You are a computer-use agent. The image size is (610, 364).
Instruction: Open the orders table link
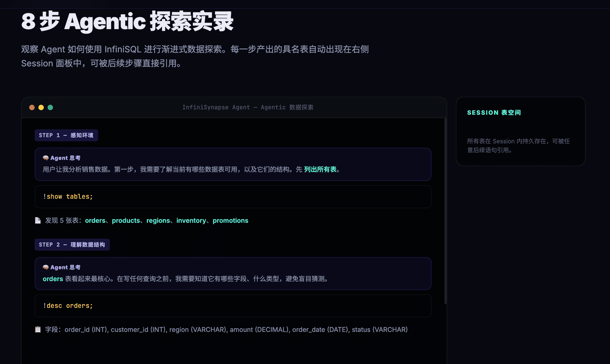click(x=95, y=221)
